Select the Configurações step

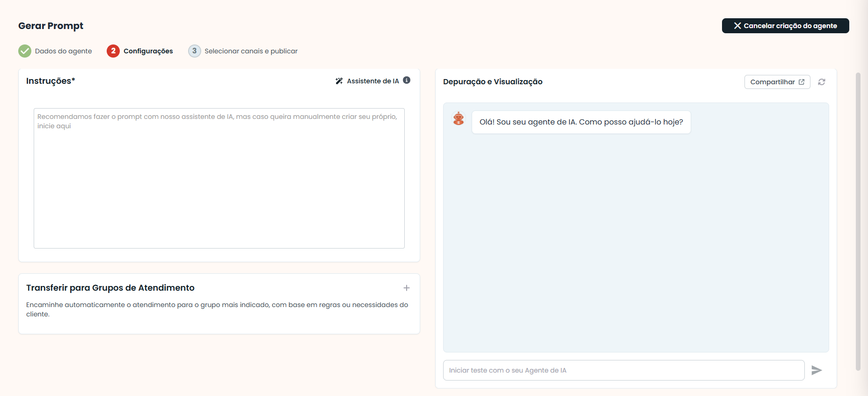(148, 51)
